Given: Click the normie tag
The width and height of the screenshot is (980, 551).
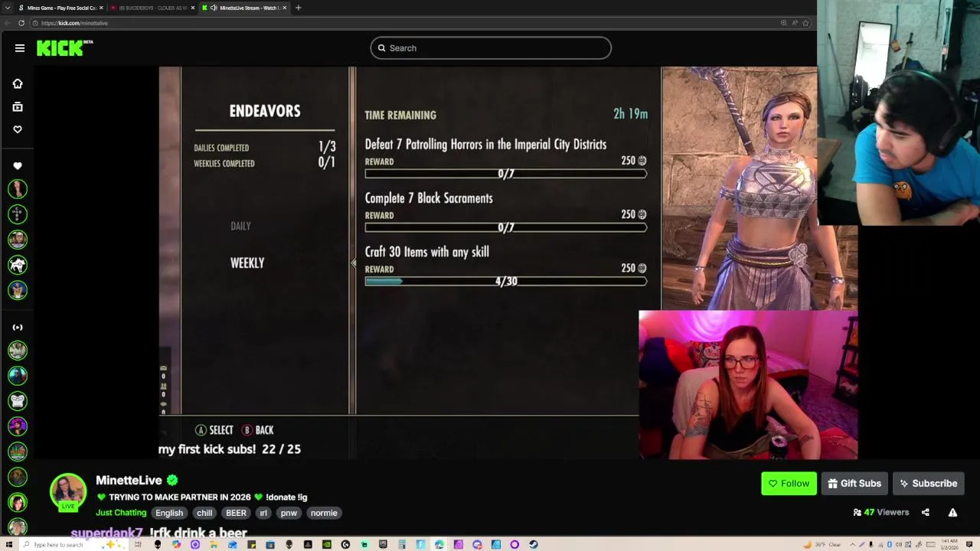Looking at the screenshot, I should 324,513.
